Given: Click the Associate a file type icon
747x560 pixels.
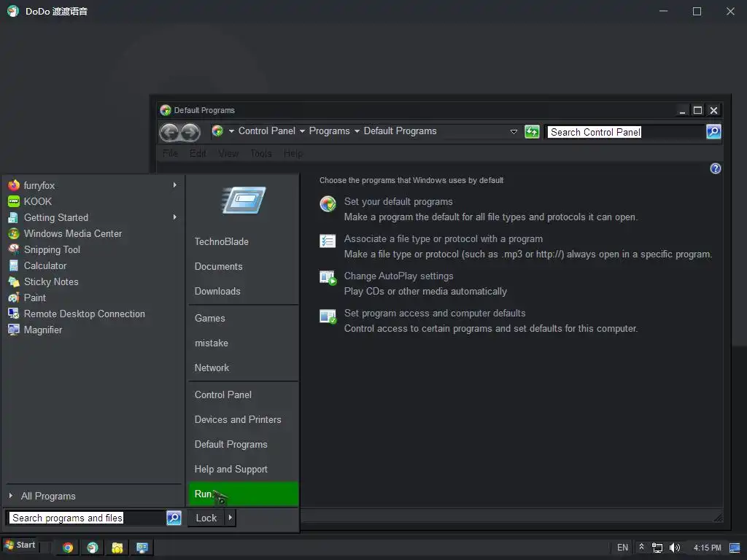Looking at the screenshot, I should click(x=328, y=241).
